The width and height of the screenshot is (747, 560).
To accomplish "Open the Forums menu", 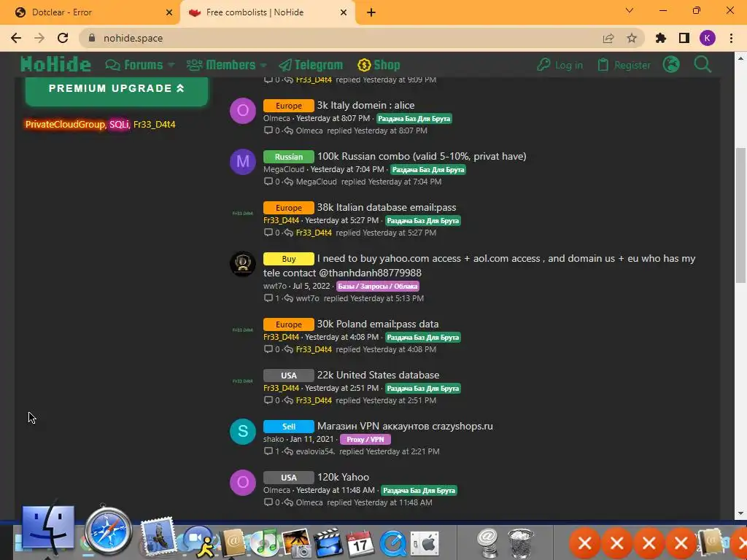I will 134,65.
